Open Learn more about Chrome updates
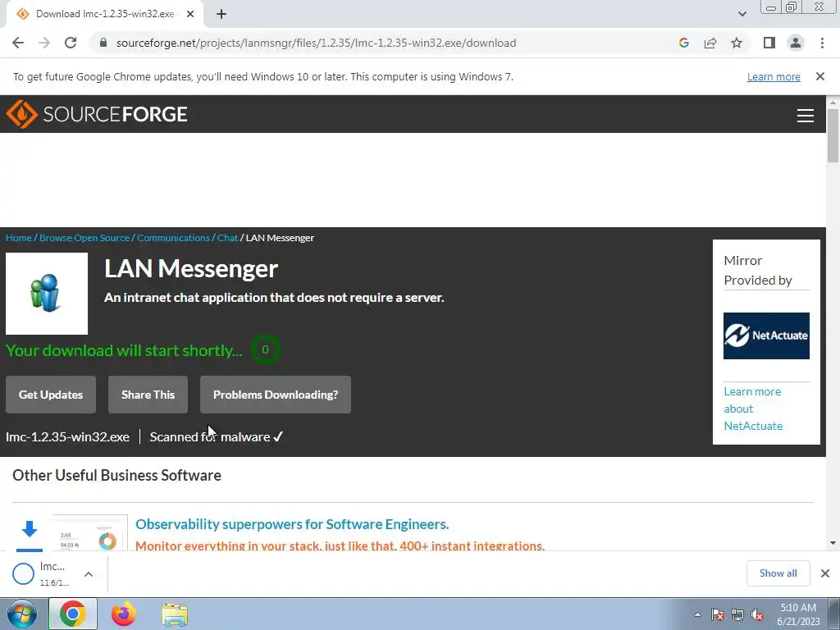Screen dimensions: 840x630 click(774, 76)
